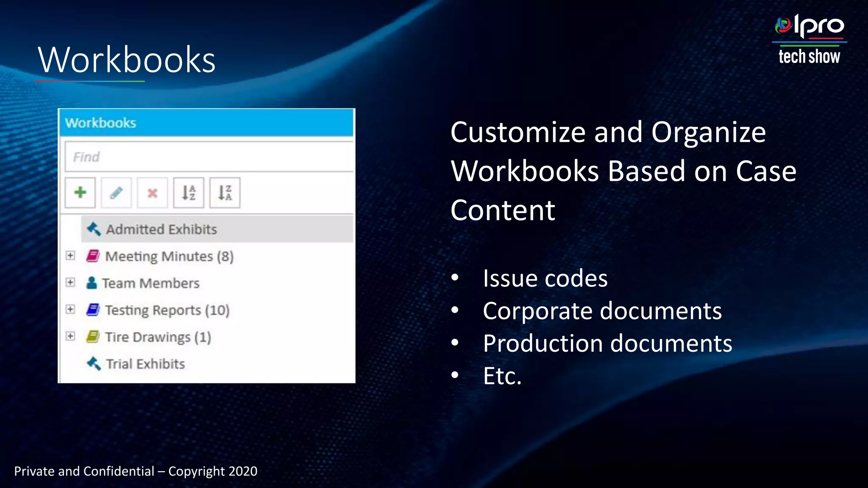Select the Trial Exhibits workbook
This screenshot has width=868, height=488.
[145, 364]
